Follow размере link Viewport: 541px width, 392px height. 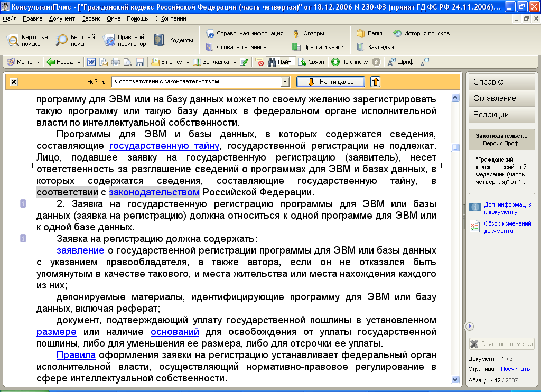(56, 332)
